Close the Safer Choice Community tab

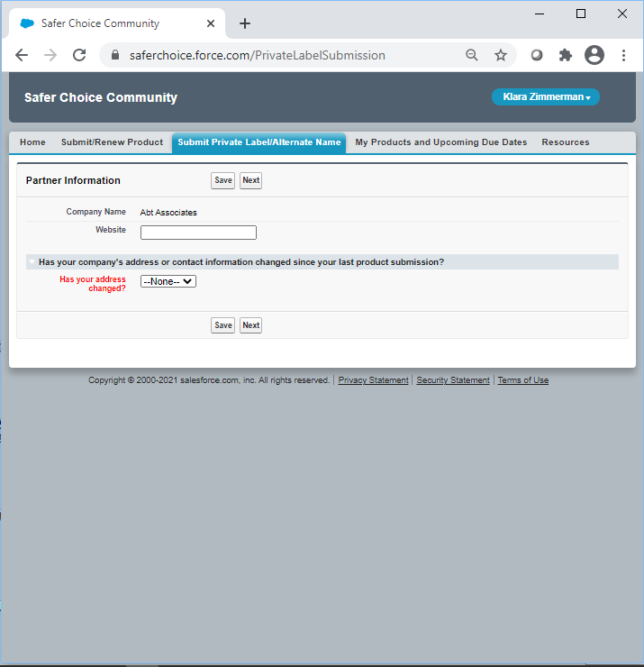click(x=211, y=23)
